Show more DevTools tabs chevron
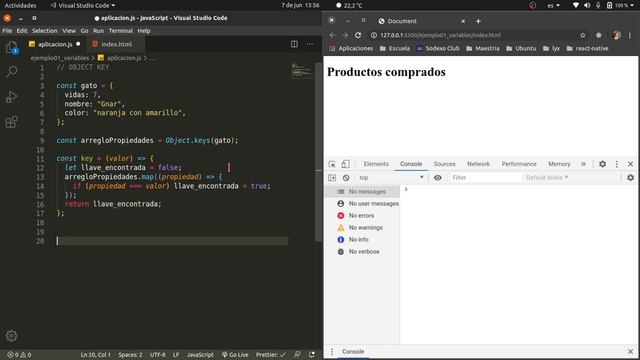This screenshot has width=640, height=360. pos(584,164)
